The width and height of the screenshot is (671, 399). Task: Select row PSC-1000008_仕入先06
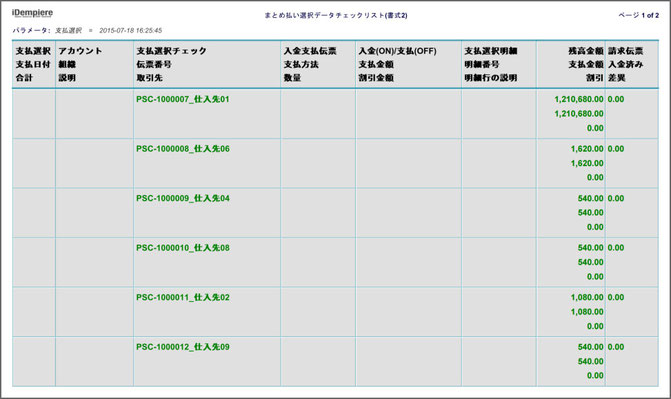pyautogui.click(x=336, y=163)
